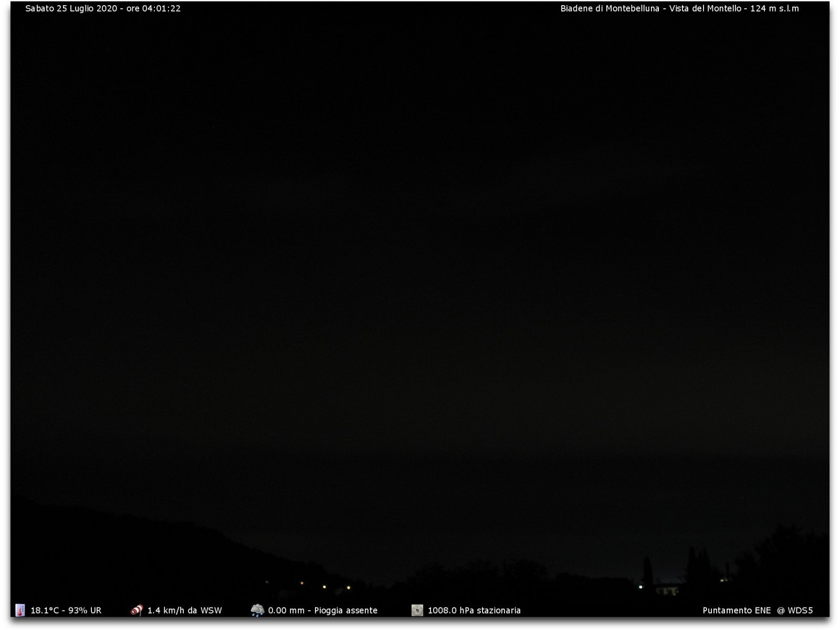
Task: Click the '@ WDS5' credit text
Action: pyautogui.click(x=795, y=611)
